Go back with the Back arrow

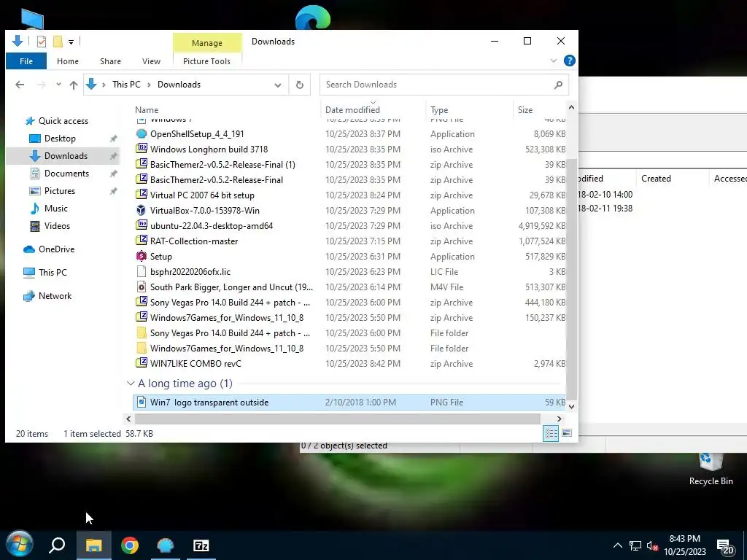click(x=20, y=85)
